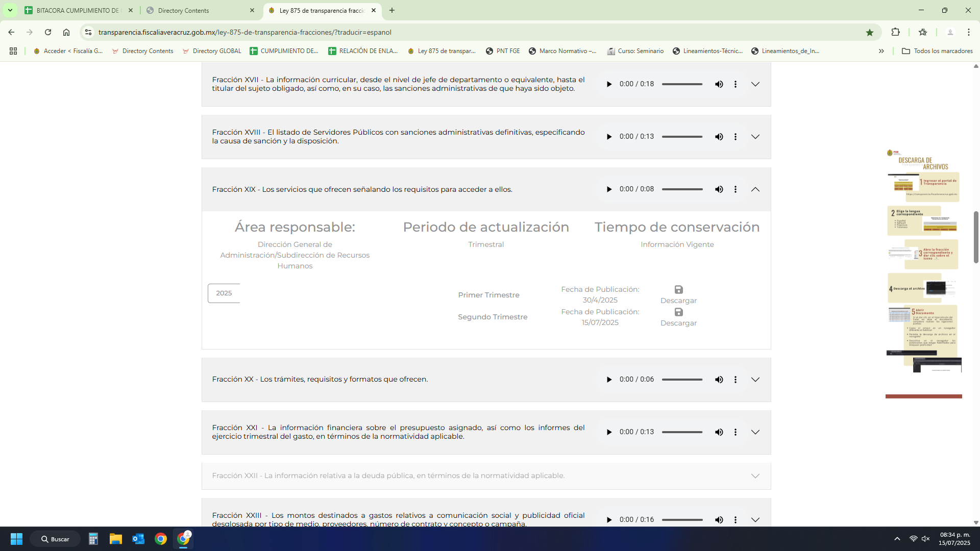Image resolution: width=980 pixels, height=551 pixels.
Task: Switch to BITACORA CUMPLIMIENTO tab
Action: 78,10
